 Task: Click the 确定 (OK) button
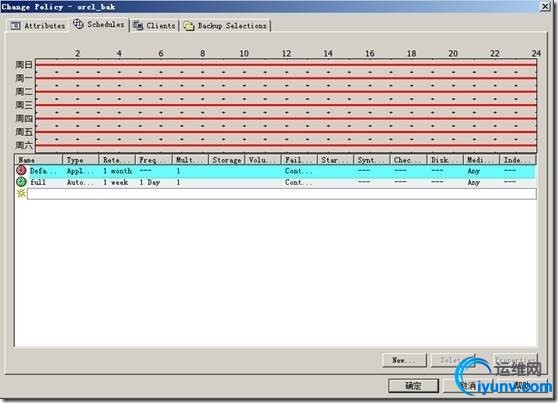[x=413, y=386]
